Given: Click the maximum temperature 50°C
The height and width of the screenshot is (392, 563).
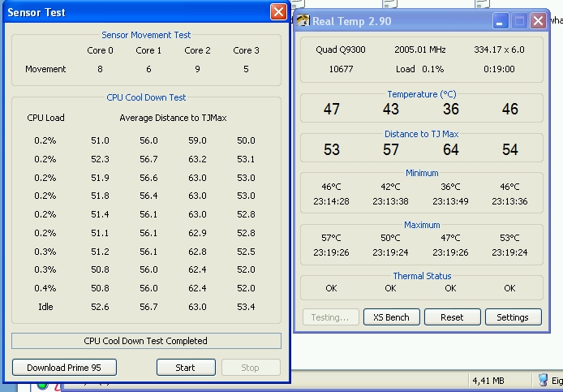Looking at the screenshot, I should [x=390, y=238].
